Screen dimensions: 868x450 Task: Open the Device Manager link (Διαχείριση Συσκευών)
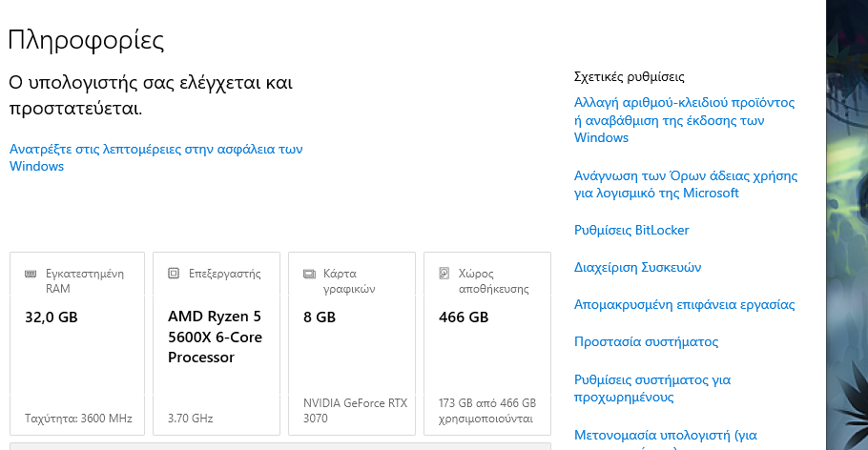[637, 267]
